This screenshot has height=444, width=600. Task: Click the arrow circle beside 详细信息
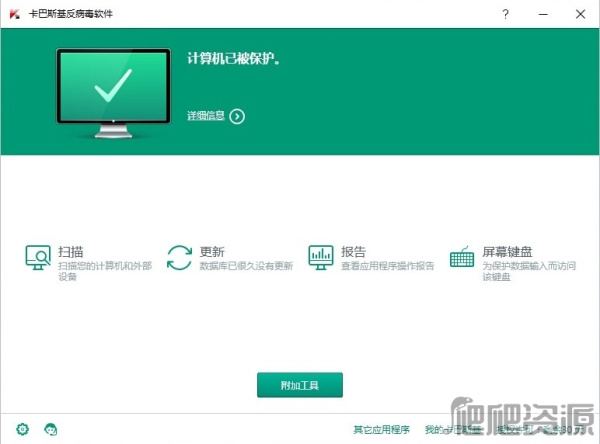pyautogui.click(x=237, y=116)
